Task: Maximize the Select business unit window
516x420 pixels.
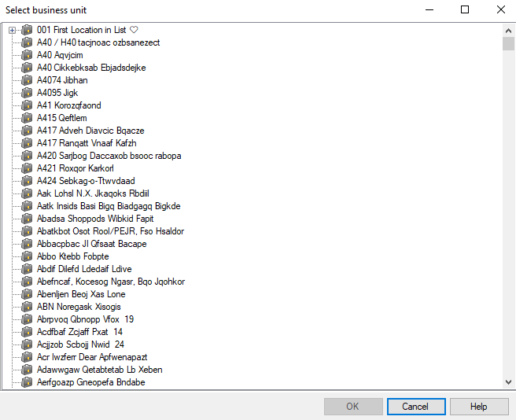Action: pos(465,10)
